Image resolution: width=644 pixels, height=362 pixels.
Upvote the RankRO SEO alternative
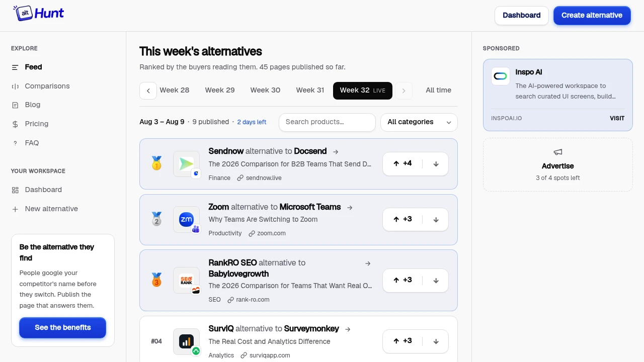403,281
